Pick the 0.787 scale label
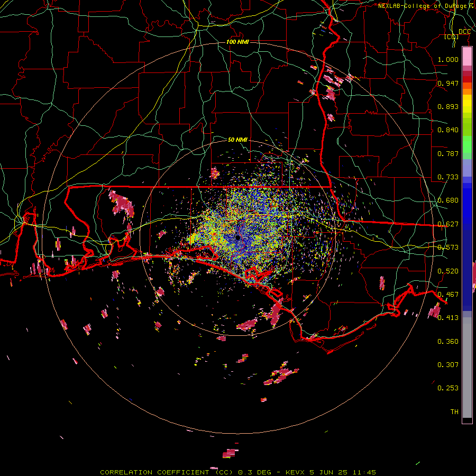 coord(448,153)
